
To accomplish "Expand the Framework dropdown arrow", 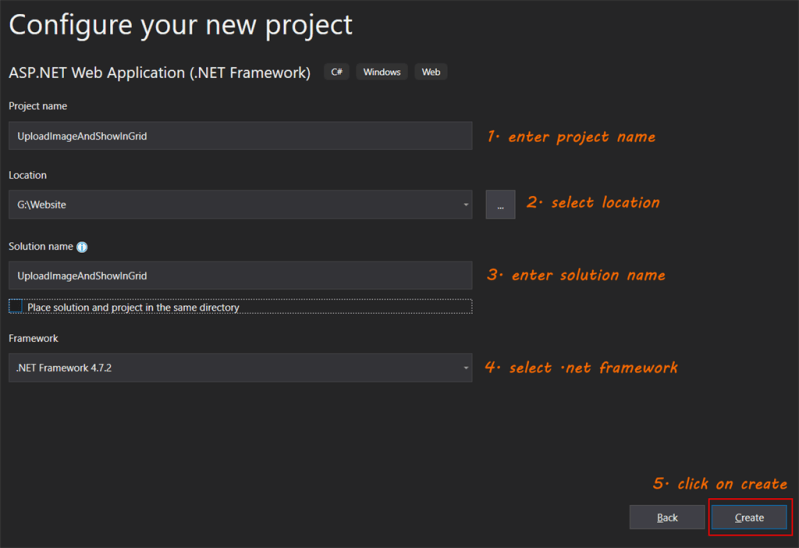I will pos(465,368).
